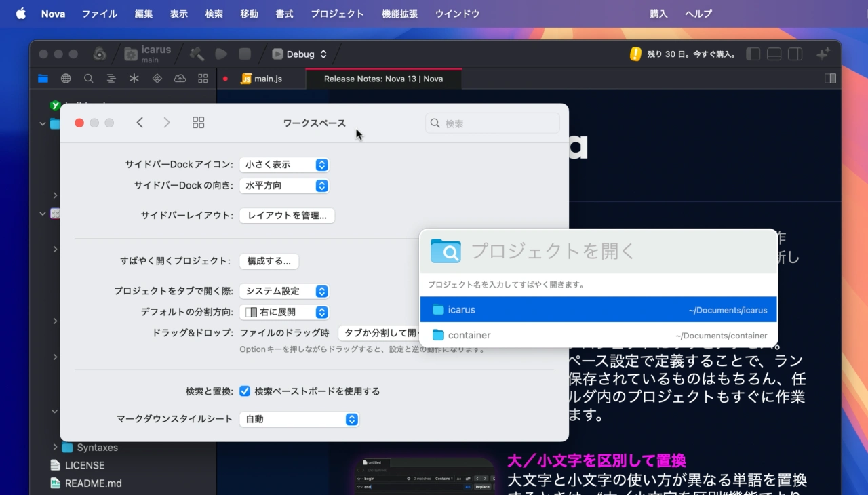Open the マークダウンスタイルシート dropdown
868x495 pixels.
click(x=298, y=420)
